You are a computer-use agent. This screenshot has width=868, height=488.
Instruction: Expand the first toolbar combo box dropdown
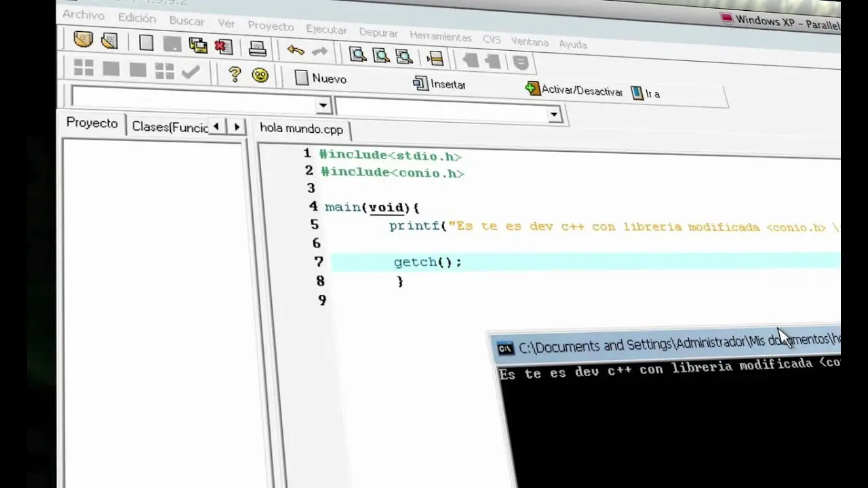coord(323,105)
